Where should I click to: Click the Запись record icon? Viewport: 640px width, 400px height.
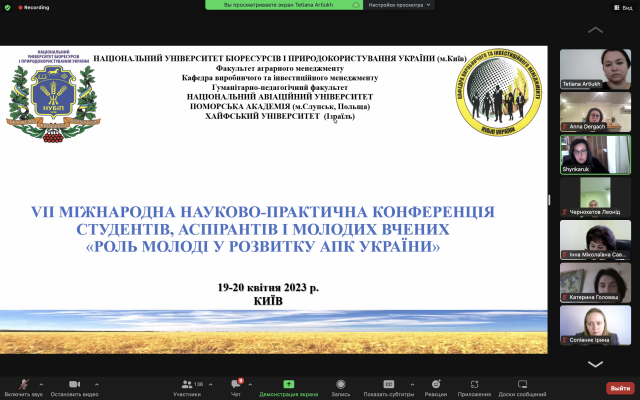coord(340,384)
